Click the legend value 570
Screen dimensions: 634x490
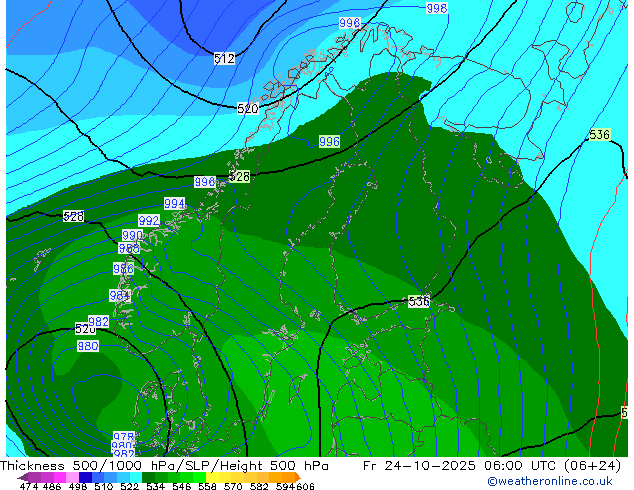[233, 486]
